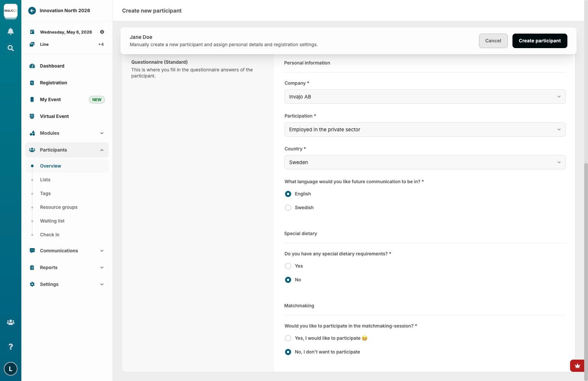This screenshot has width=588, height=381.
Task: Click the info icon next to the event date
Action: [x=102, y=32]
